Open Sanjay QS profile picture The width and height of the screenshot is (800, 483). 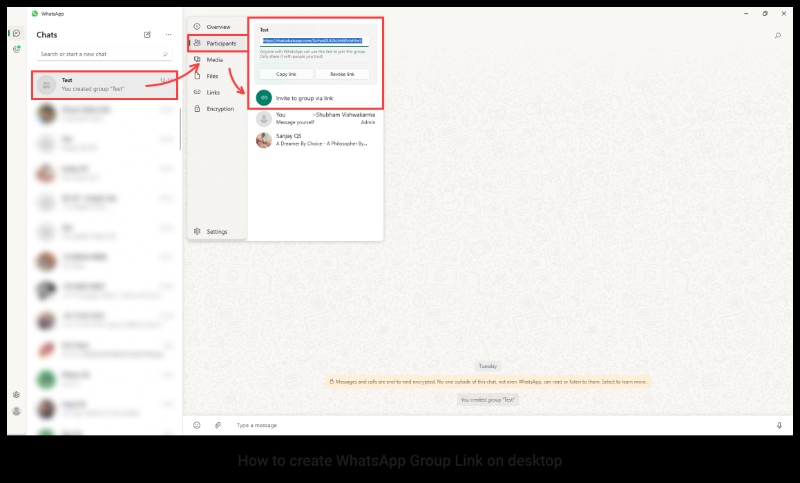coord(264,140)
